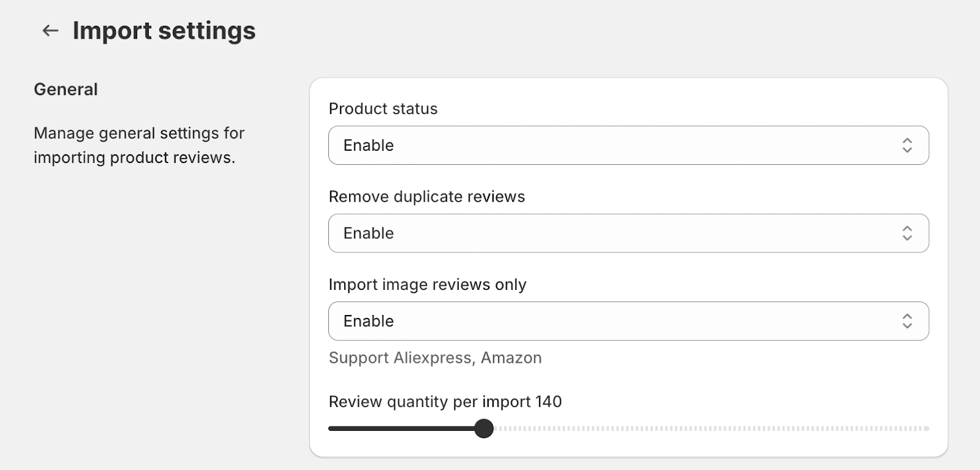Click the up-down chevron in Product status field
This screenshot has width=980, height=470.
(x=907, y=145)
